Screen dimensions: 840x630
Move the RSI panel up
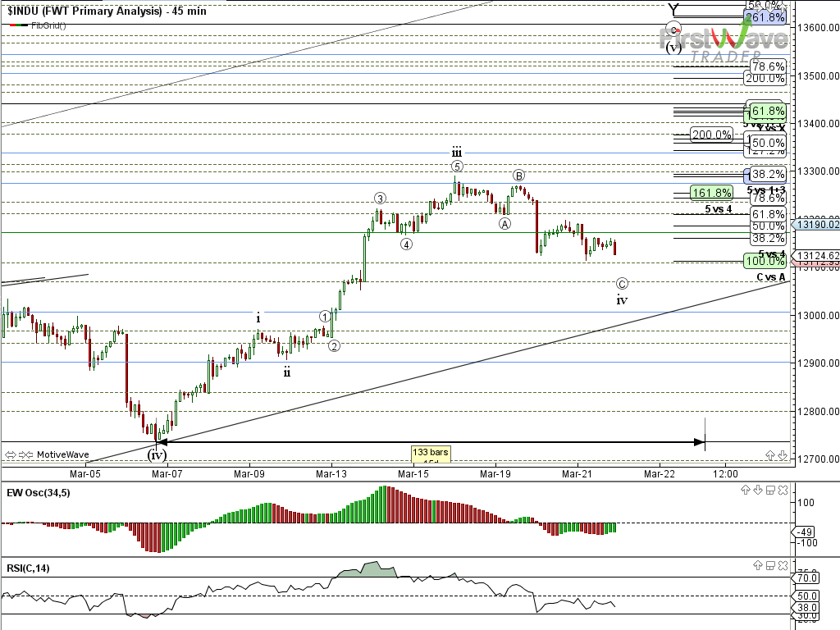coord(757,566)
